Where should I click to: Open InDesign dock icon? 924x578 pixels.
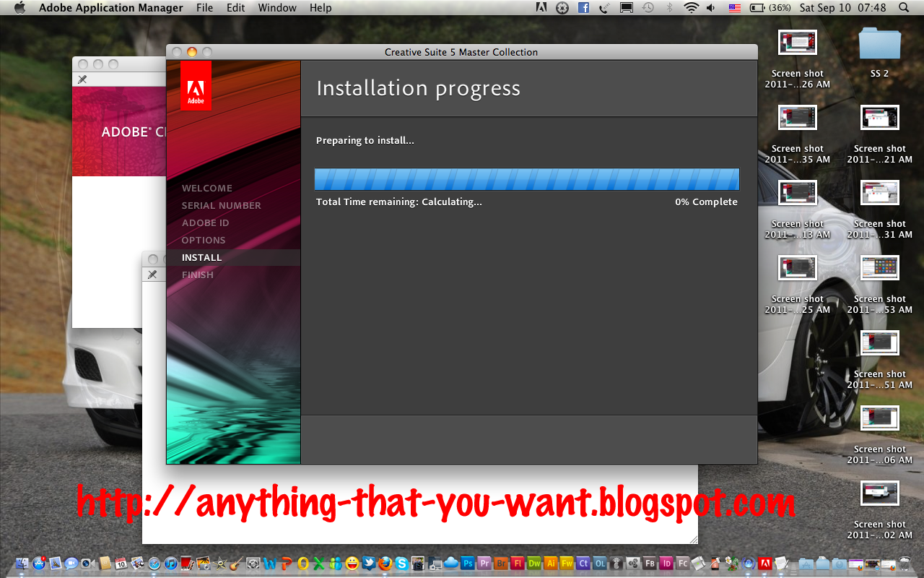(666, 564)
